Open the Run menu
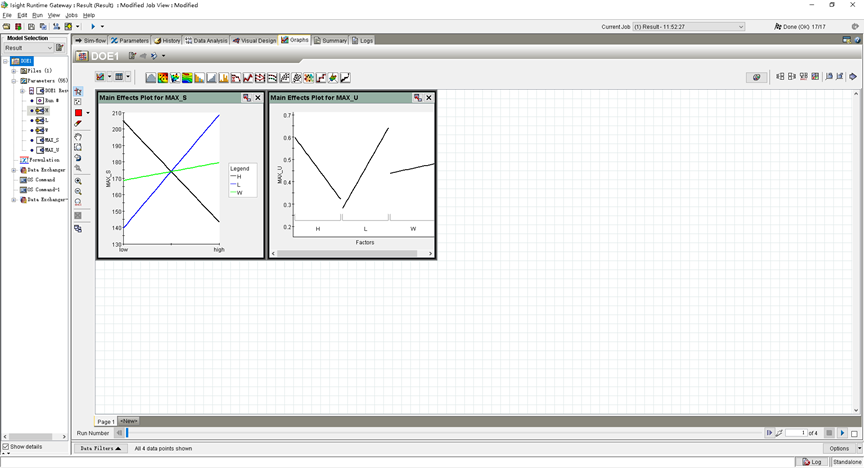The image size is (864, 468). [x=37, y=15]
